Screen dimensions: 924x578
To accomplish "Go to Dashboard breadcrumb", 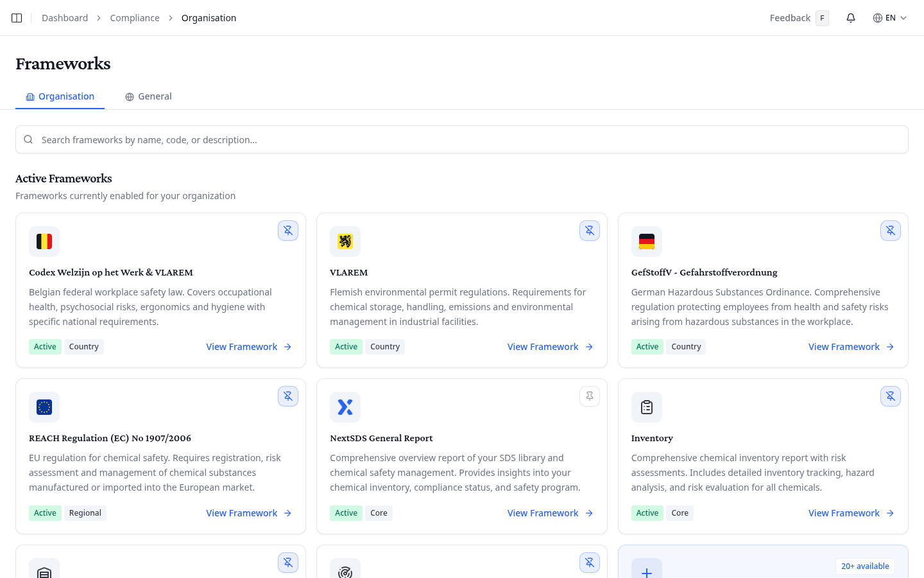I will 65,18.
